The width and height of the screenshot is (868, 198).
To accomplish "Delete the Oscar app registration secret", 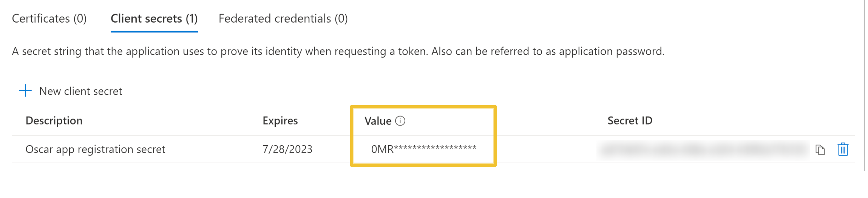I will [x=843, y=149].
